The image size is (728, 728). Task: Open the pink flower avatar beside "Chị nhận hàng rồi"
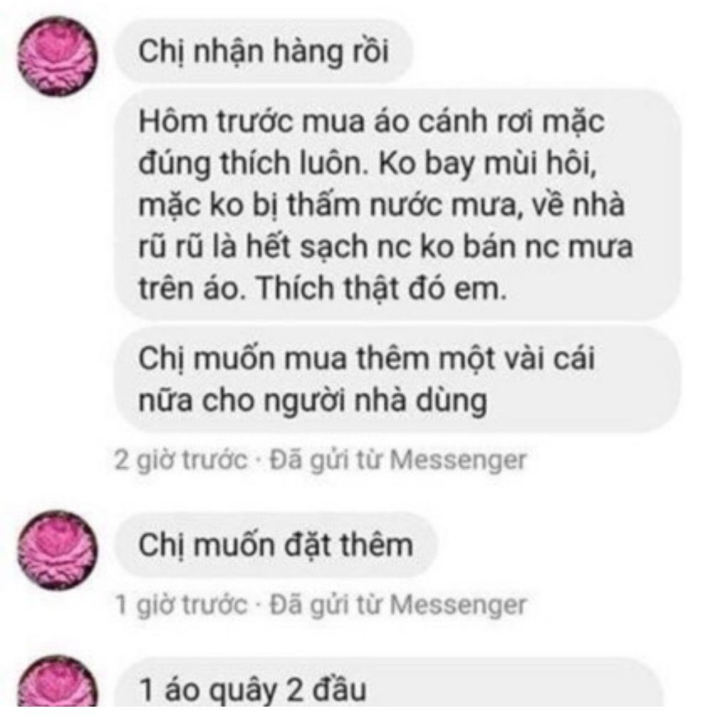[58, 56]
